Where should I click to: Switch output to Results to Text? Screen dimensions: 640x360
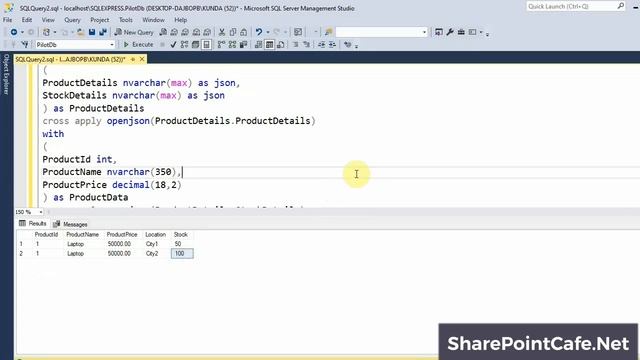258,44
